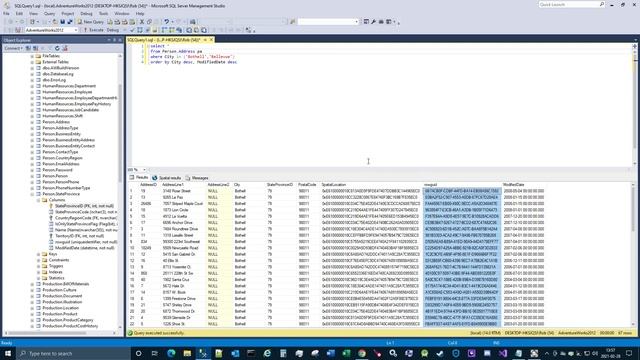
Task: Open the File menu
Action: click(x=6, y=13)
